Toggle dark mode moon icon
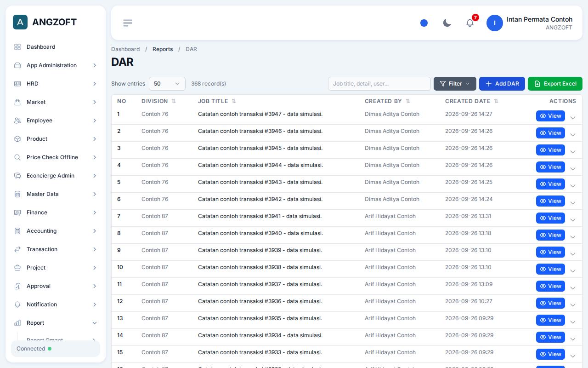Viewport: 588px width, 368px height. [447, 23]
